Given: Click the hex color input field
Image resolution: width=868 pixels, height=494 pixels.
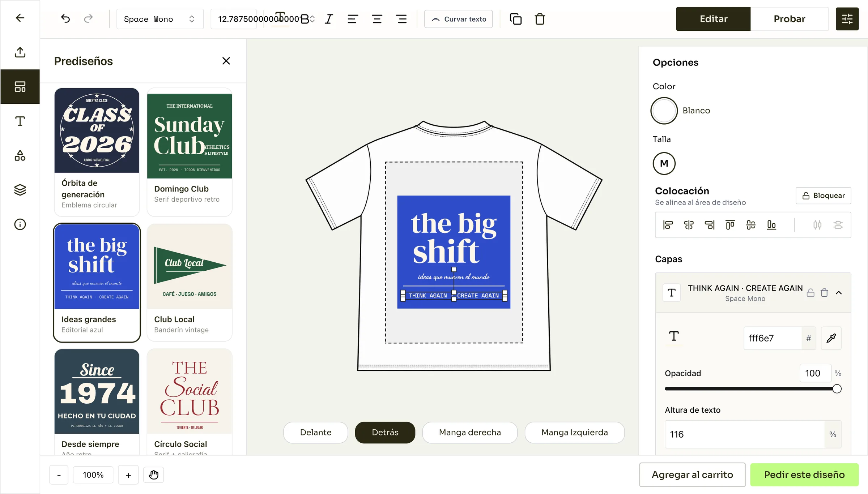Looking at the screenshot, I should (773, 338).
